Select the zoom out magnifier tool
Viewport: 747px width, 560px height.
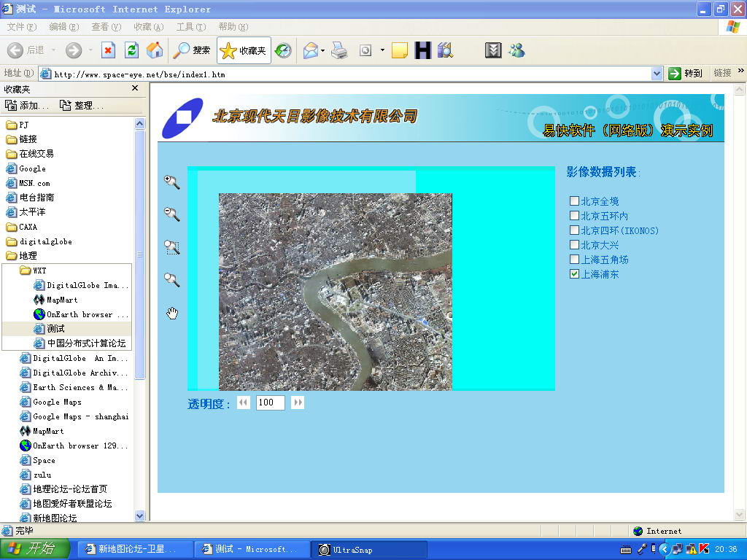[171, 214]
